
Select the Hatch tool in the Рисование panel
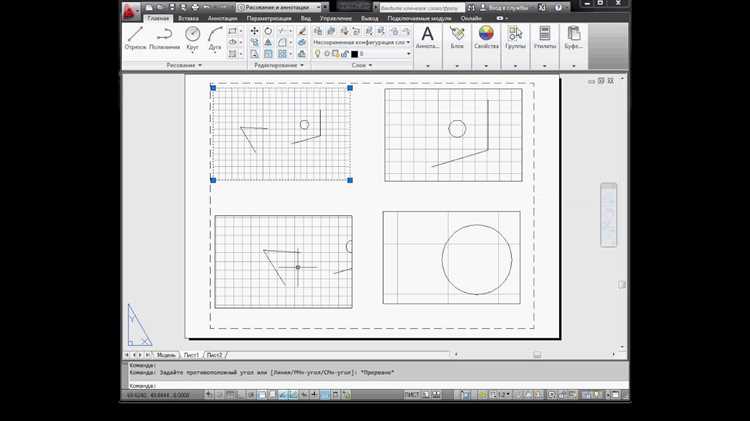point(232,54)
